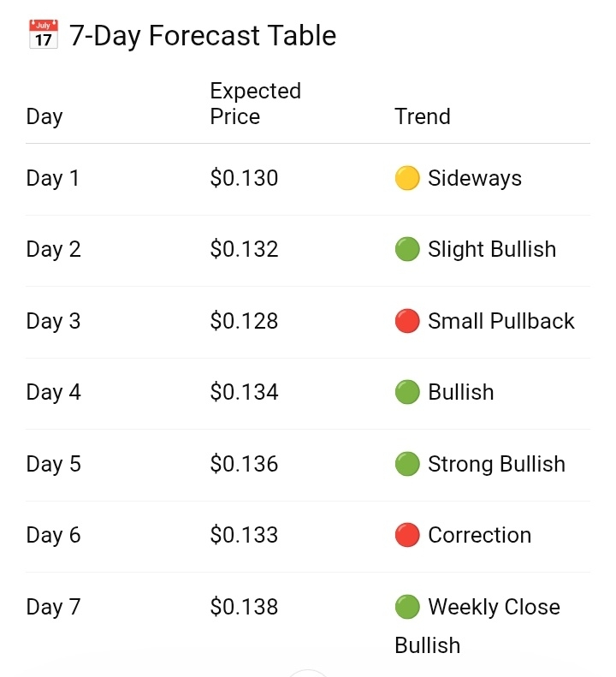
Task: Select the 7-Day Forecast Table heading
Action: point(203,36)
